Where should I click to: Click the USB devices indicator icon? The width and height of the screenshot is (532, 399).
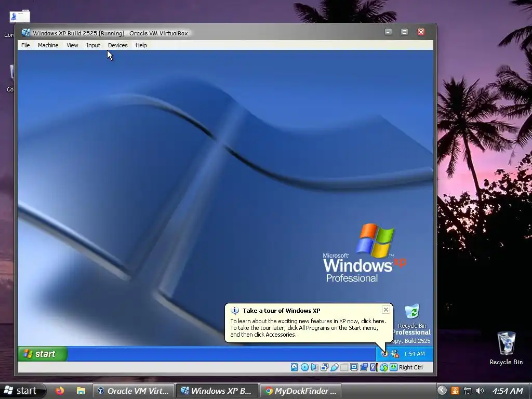(335, 367)
